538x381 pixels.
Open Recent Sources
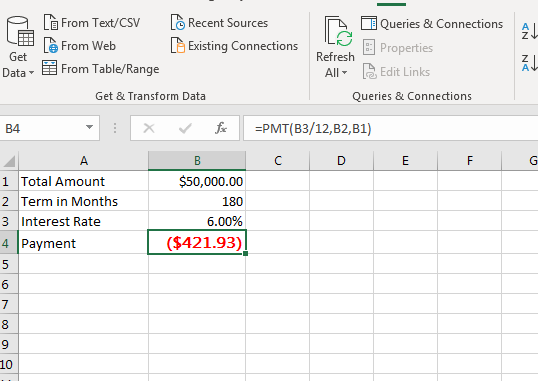pos(219,23)
